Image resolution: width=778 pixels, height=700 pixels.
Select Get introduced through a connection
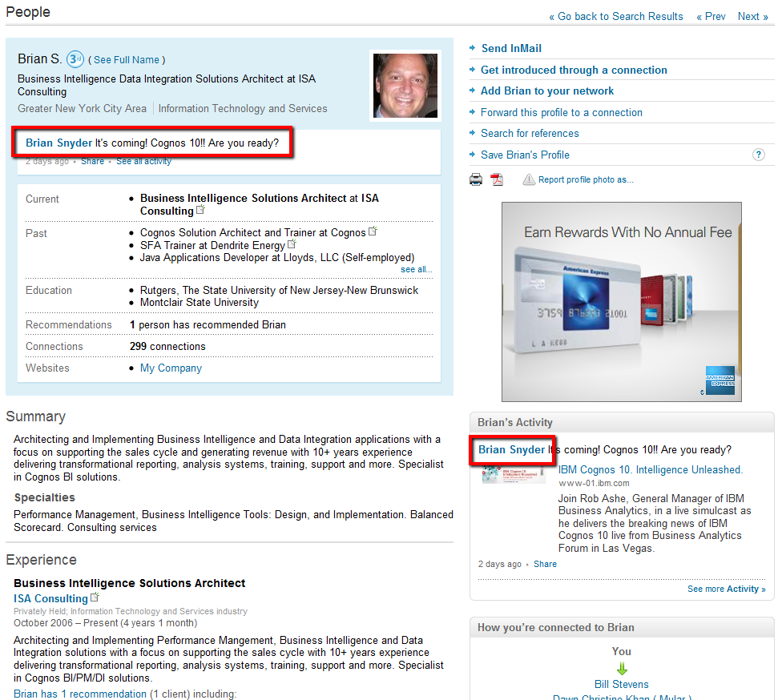click(x=574, y=70)
